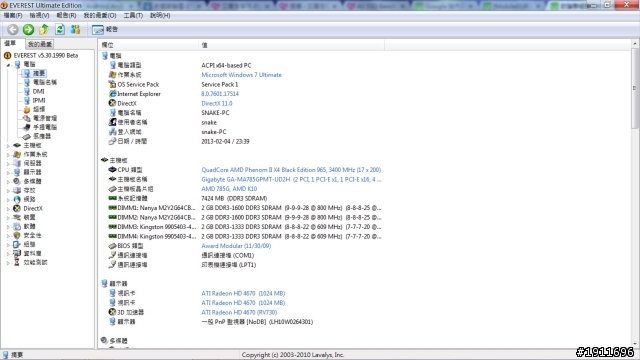Expand the 伺服器 tree node arrow

pos(8,163)
